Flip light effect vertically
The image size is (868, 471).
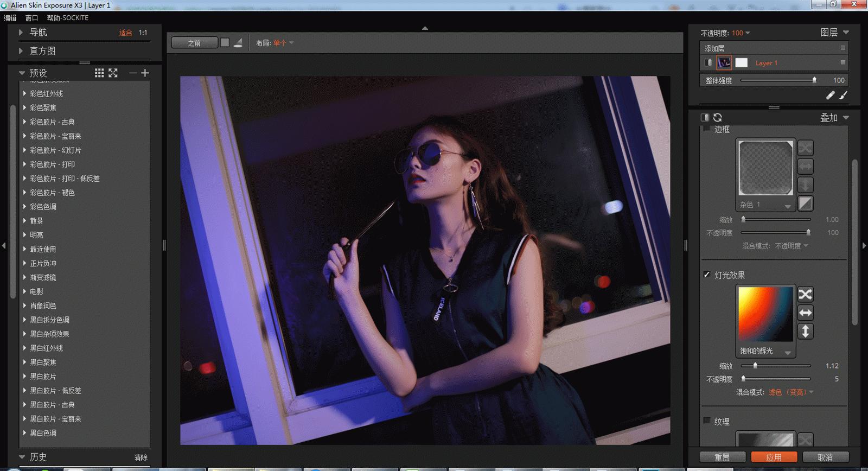tap(805, 331)
